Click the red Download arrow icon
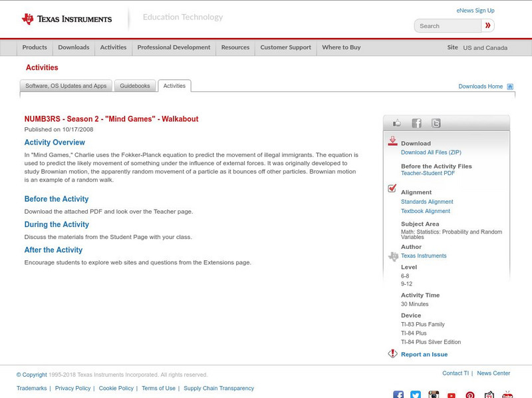This screenshot has height=398, width=532. click(x=392, y=141)
